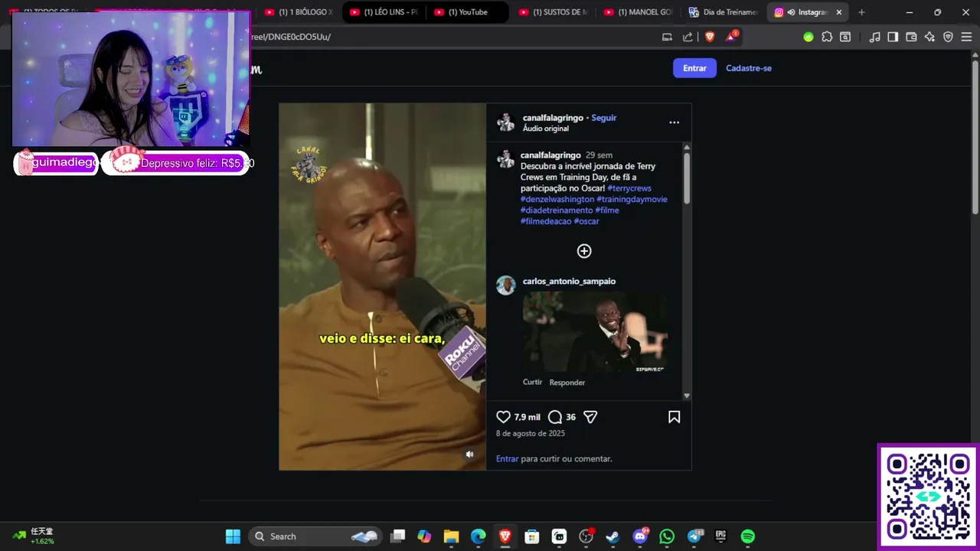Click carlos_antonio_sampaio username

pyautogui.click(x=569, y=281)
